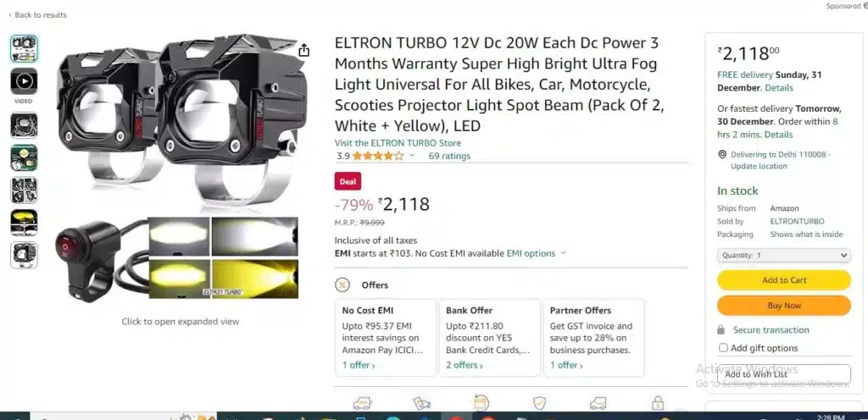868x420 pixels.
Task: Click the percent badge icon beside Offers
Action: tap(342, 285)
